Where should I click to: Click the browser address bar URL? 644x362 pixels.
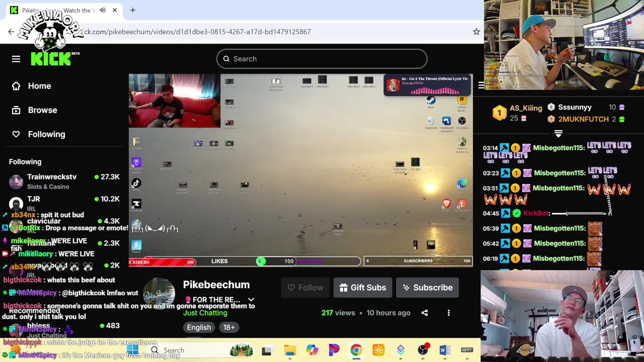click(196, 32)
